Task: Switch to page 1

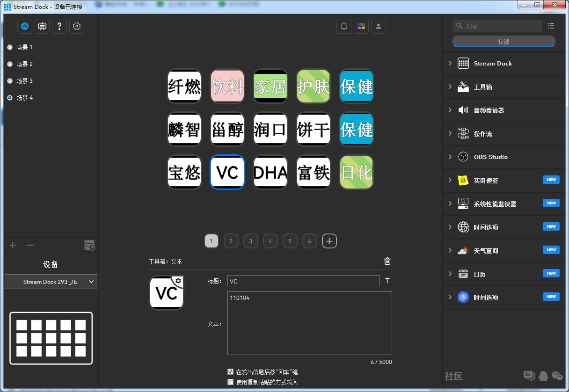Action: pos(212,241)
